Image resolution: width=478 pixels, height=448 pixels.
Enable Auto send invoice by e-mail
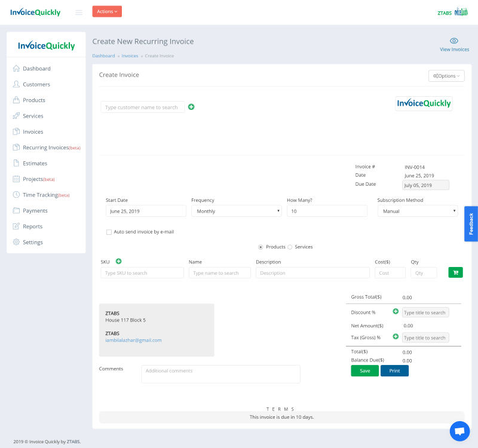coord(109,232)
